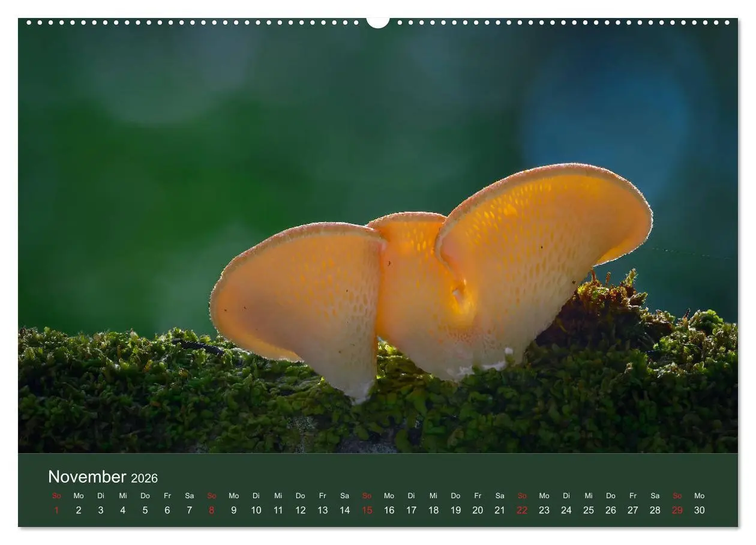This screenshot has width=756, height=545.
Task: Select the red Sunday date 1
Action: click(56, 510)
